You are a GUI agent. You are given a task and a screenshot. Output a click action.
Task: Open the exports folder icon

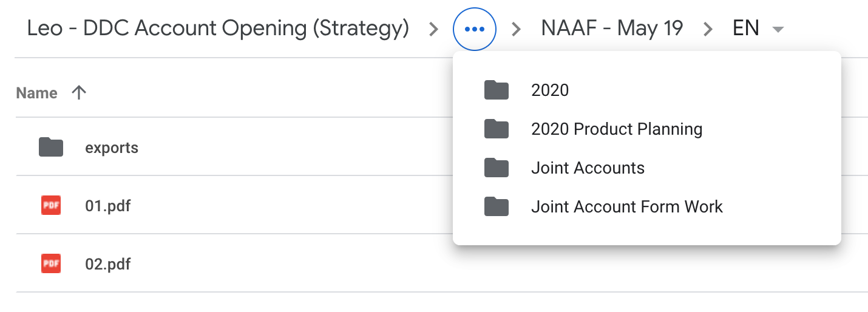pyautogui.click(x=51, y=147)
